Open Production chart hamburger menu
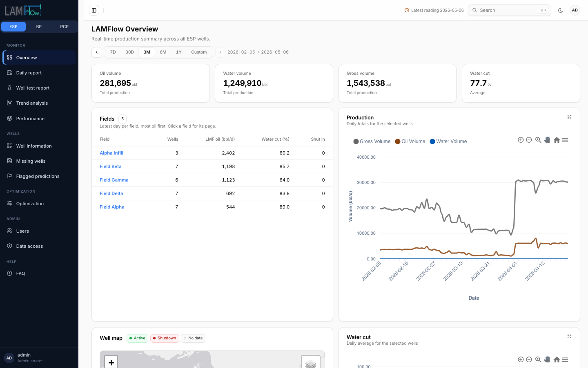588x368 pixels. pyautogui.click(x=565, y=140)
